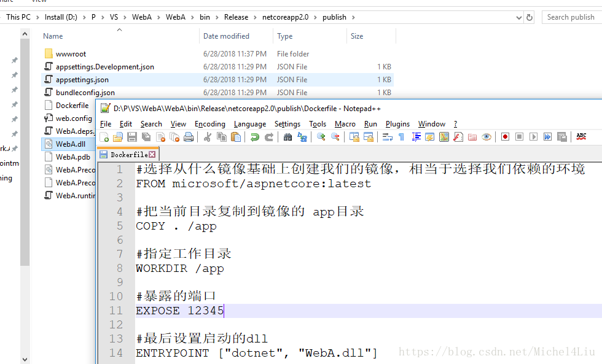Open the Language menu
The height and width of the screenshot is (364, 602).
coord(250,124)
